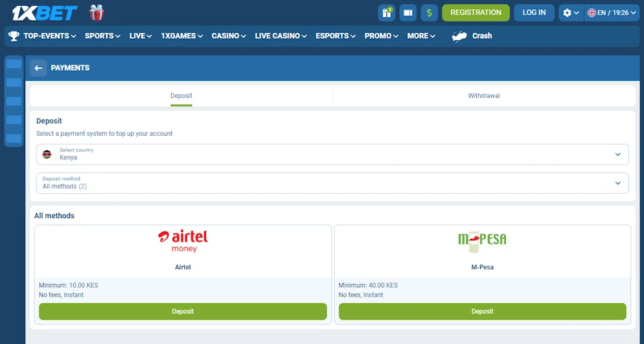The image size is (644, 344).
Task: Click the chevron of the Deposit method selector
Action: 618,183
